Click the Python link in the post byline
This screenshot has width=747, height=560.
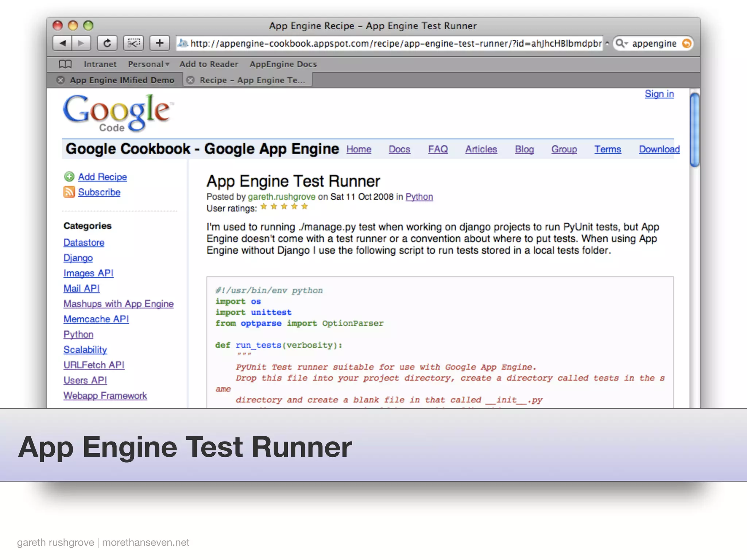419,197
